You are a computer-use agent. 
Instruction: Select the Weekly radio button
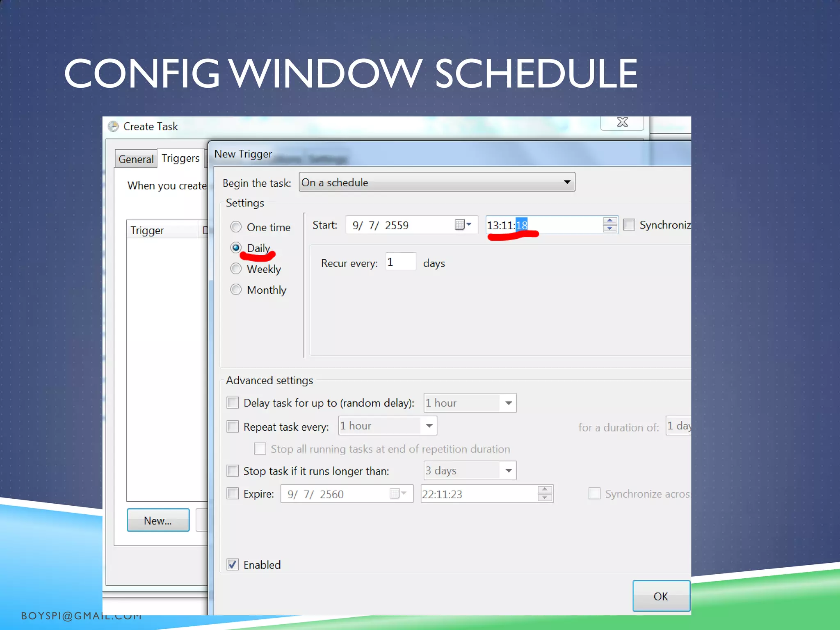(236, 269)
